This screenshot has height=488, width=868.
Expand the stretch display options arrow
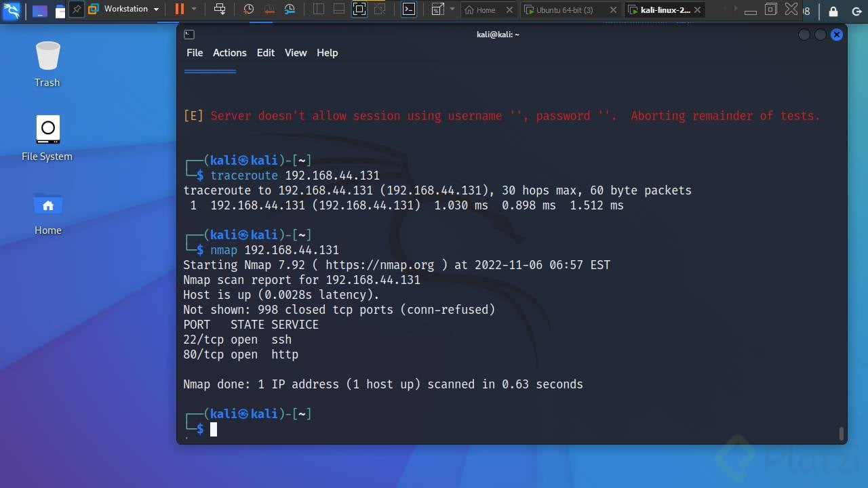click(x=452, y=9)
